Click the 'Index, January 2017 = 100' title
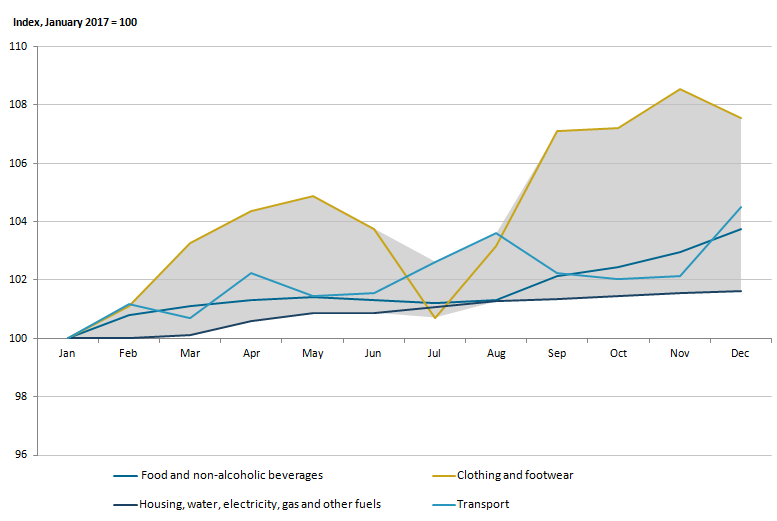This screenshot has width=777, height=521. [x=75, y=21]
